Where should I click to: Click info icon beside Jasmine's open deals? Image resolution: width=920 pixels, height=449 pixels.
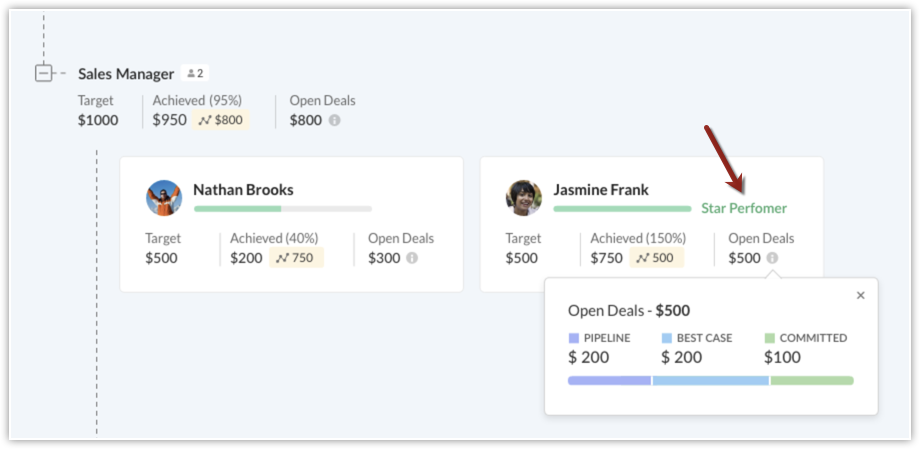pos(772,258)
